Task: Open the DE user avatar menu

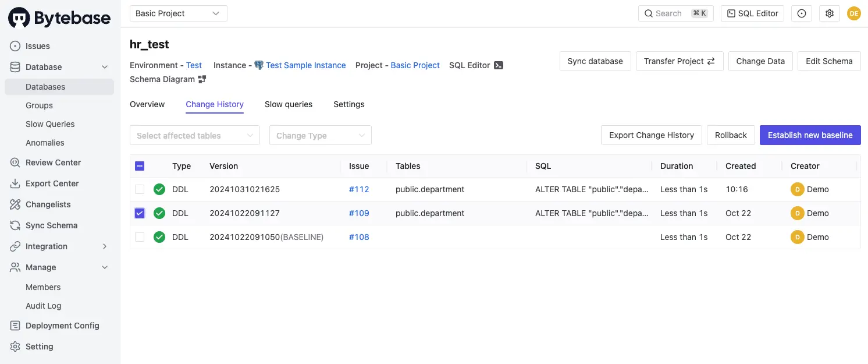Action: [x=853, y=13]
